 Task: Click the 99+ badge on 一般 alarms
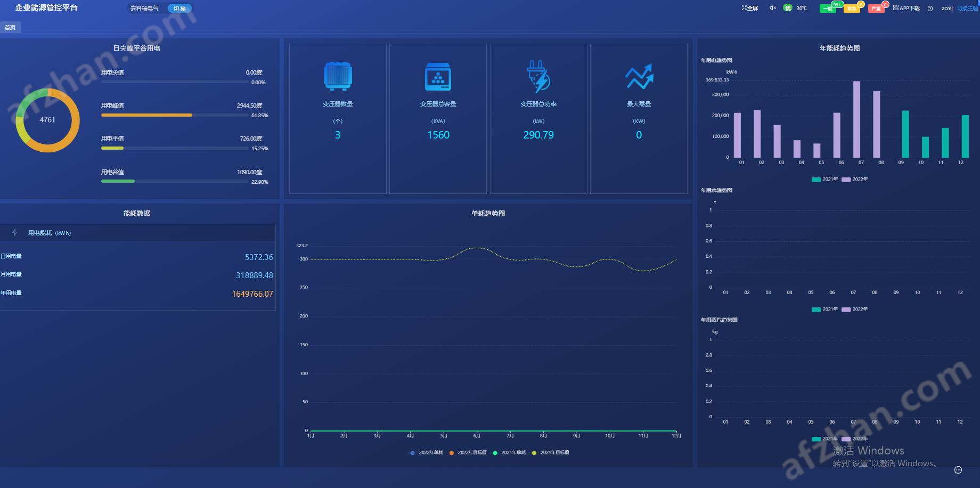[x=837, y=5]
